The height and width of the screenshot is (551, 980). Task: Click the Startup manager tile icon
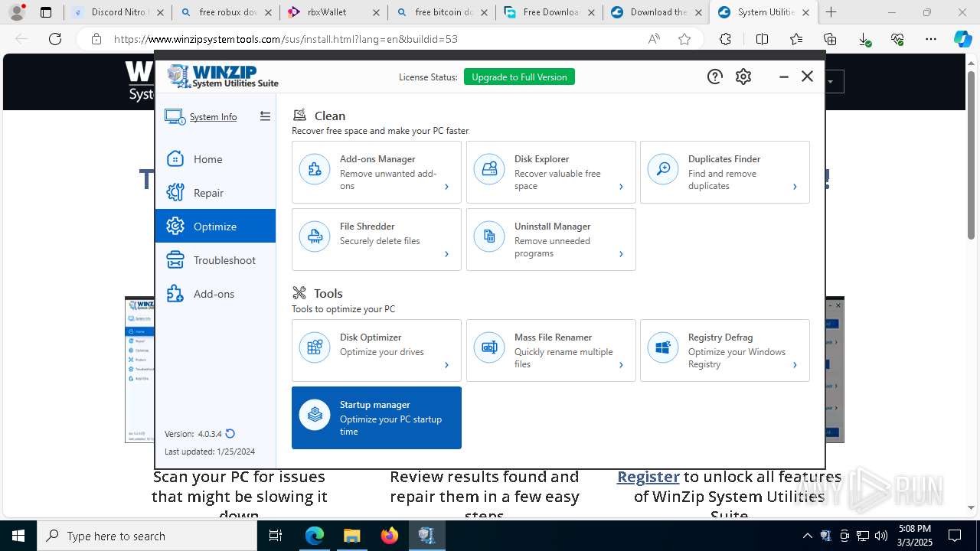point(315,416)
